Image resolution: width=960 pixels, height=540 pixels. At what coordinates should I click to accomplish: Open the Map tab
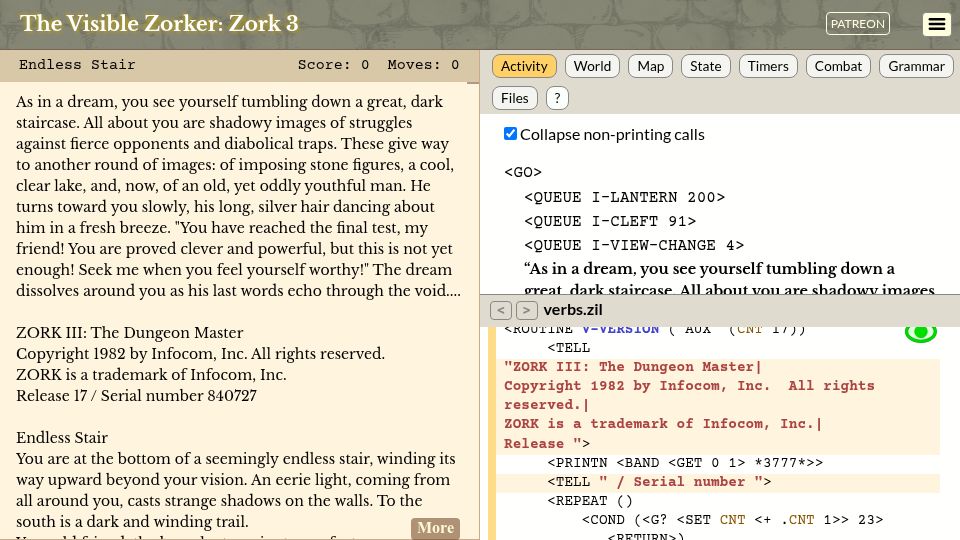[650, 66]
